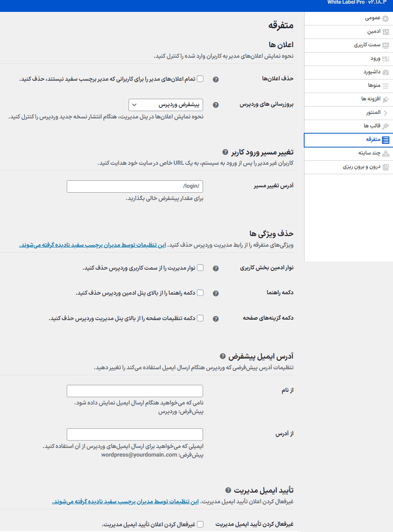Check the دکمه تنظیمات صفحه removal checkbox
This screenshot has height=532, width=393.
point(200,318)
